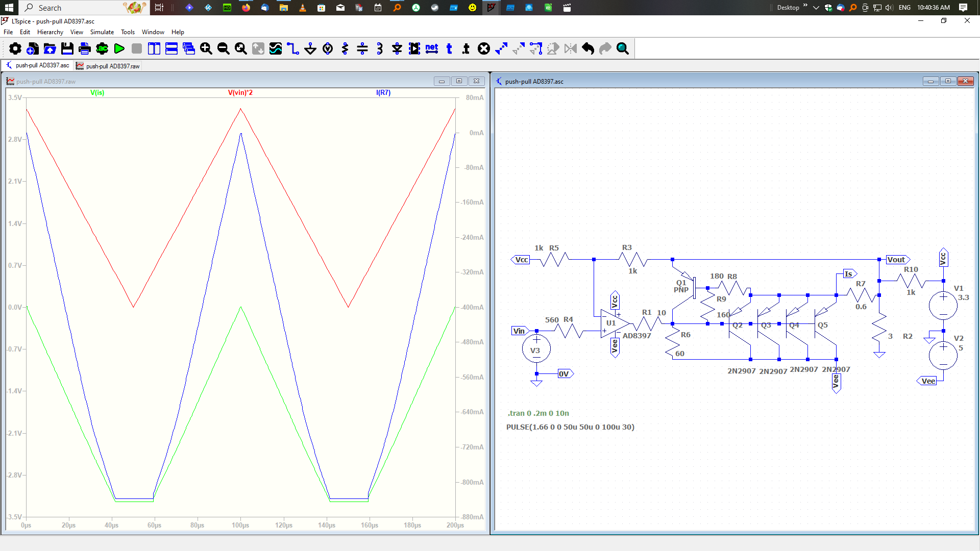Open the File menu
Image resolution: width=980 pixels, height=551 pixels.
(x=8, y=32)
